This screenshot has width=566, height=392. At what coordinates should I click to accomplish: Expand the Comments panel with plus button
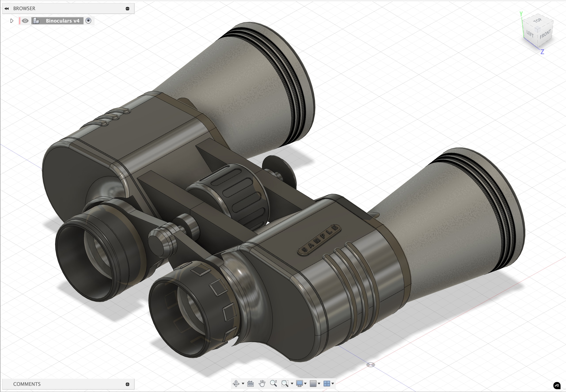coord(127,384)
